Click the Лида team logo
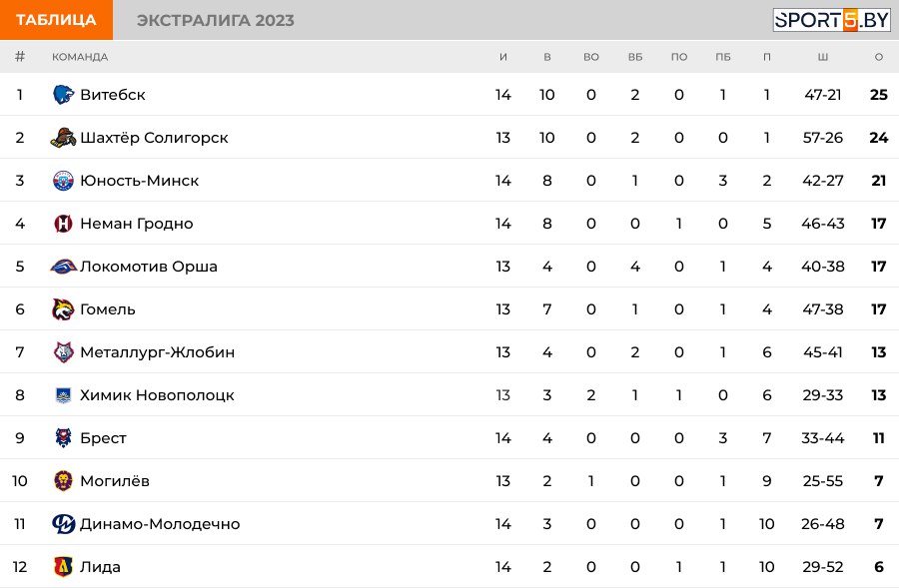The height and width of the screenshot is (588, 899). pyautogui.click(x=63, y=567)
